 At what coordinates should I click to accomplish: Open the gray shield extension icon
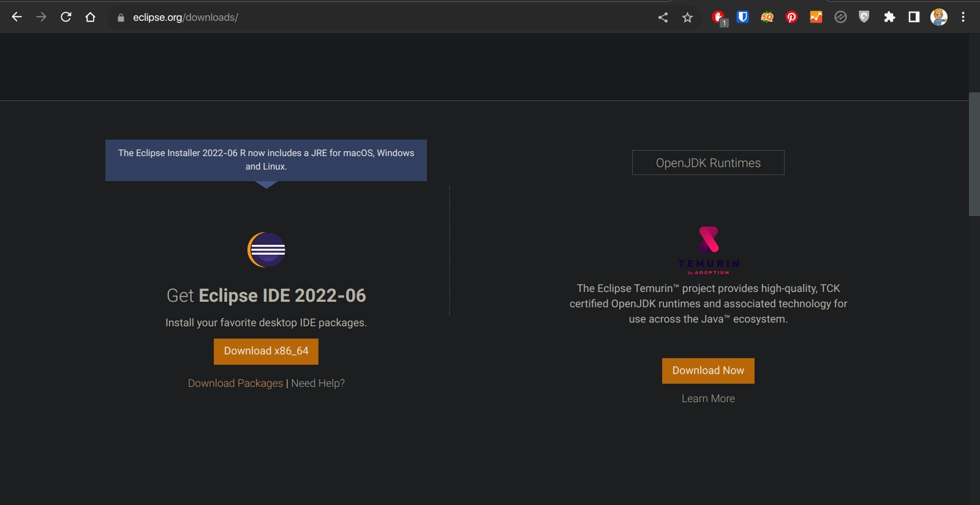click(x=864, y=17)
